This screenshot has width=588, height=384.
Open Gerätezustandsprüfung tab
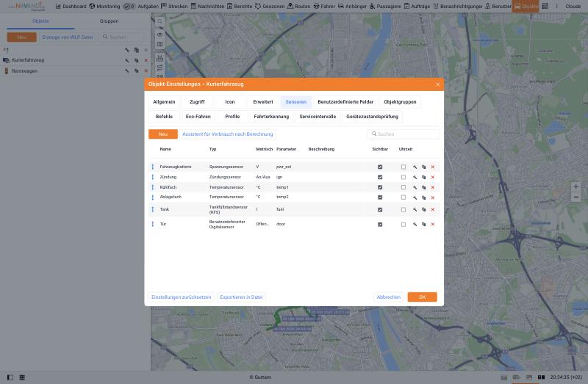click(372, 117)
